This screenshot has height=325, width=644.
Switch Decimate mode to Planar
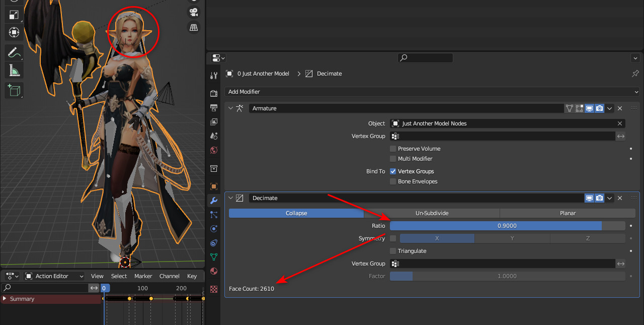pyautogui.click(x=568, y=213)
